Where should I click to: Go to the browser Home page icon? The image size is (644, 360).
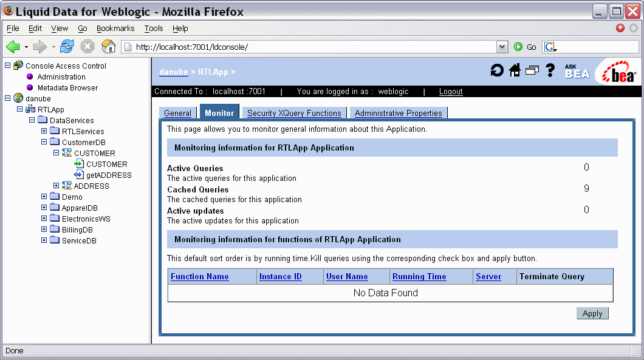point(108,46)
